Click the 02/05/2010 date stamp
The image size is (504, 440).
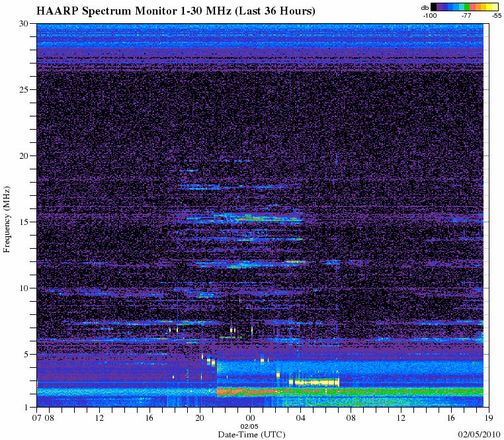click(480, 434)
